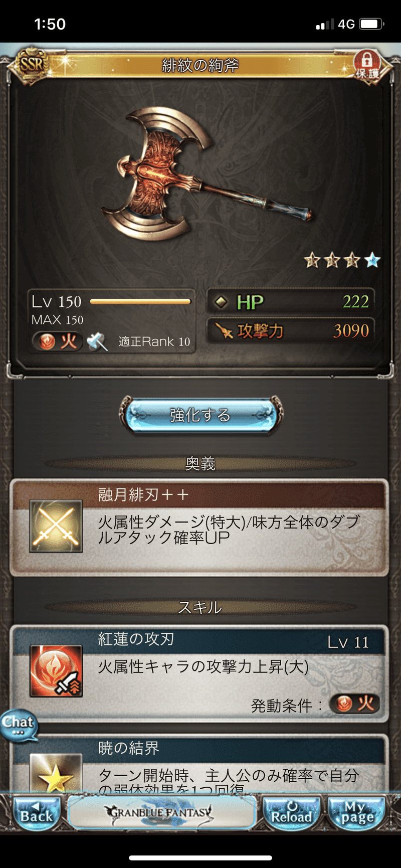
Task: Tap the SSR rarity badge
Action: [x=32, y=64]
